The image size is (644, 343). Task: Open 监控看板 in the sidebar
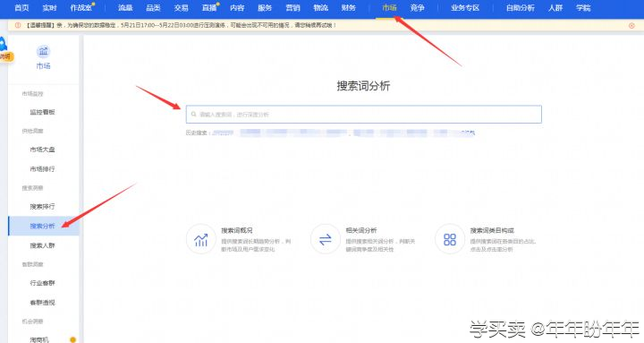[42, 112]
